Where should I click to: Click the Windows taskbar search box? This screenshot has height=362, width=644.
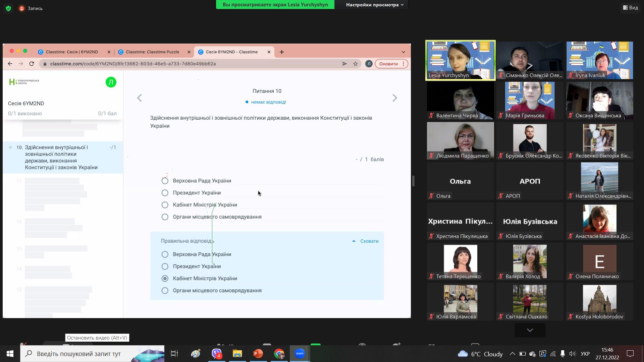coord(92,354)
